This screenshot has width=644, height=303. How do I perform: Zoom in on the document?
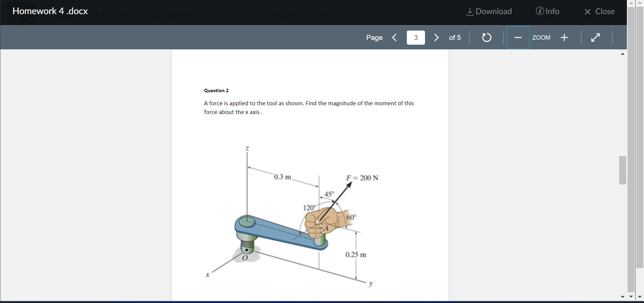click(565, 37)
